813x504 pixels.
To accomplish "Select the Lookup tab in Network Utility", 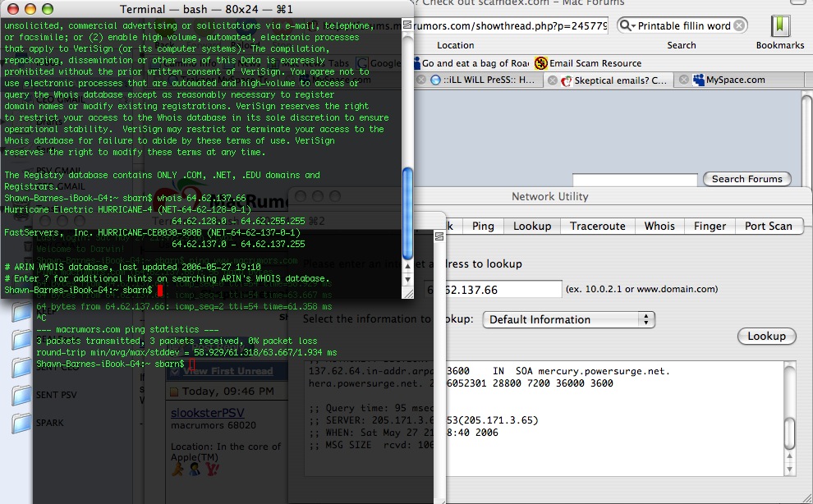I will click(532, 226).
